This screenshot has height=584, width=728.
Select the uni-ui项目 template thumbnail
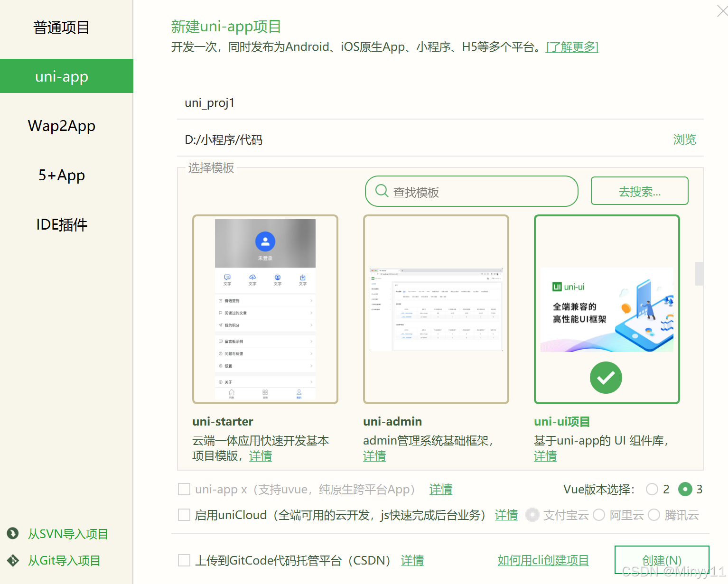pyautogui.click(x=607, y=309)
